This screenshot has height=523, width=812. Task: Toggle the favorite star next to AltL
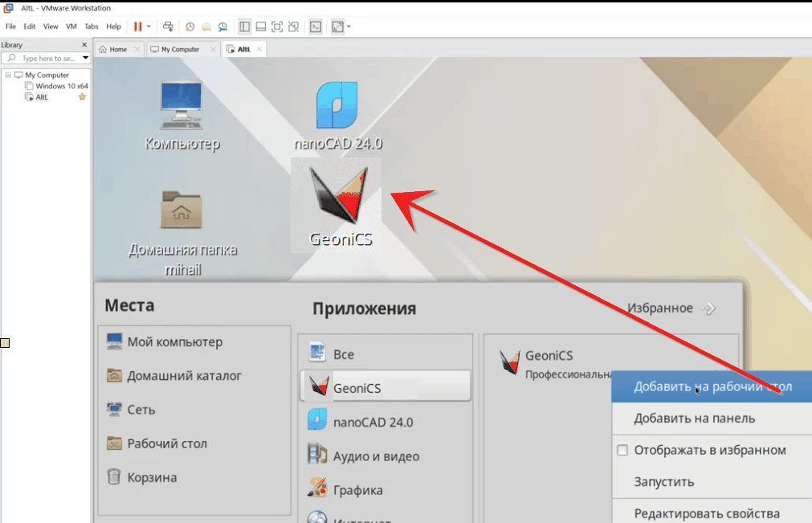coord(82,96)
